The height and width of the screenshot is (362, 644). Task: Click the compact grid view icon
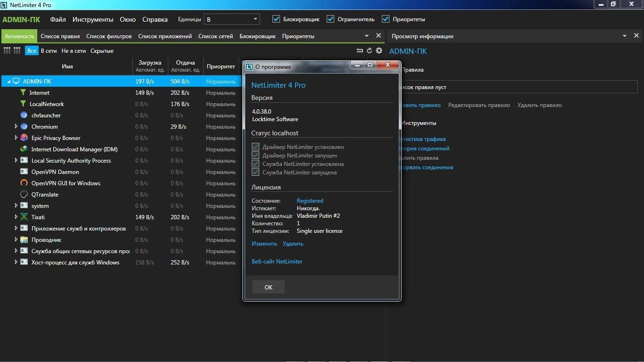(x=7, y=50)
